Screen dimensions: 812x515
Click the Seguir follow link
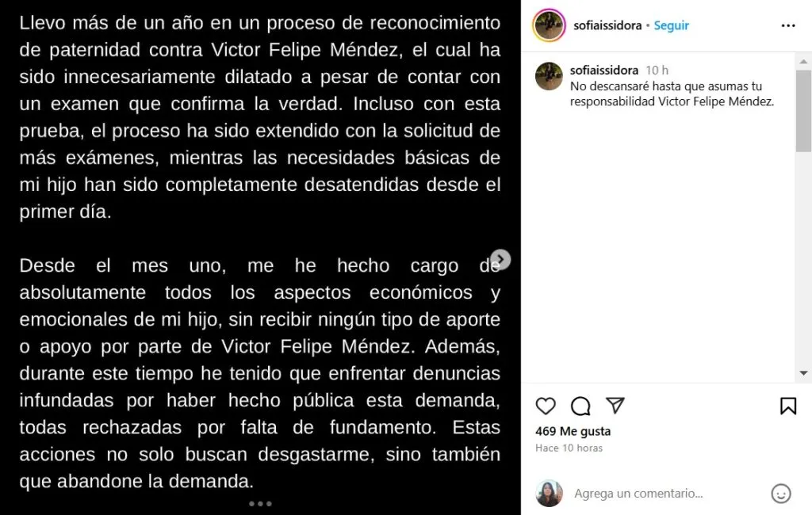(x=672, y=26)
